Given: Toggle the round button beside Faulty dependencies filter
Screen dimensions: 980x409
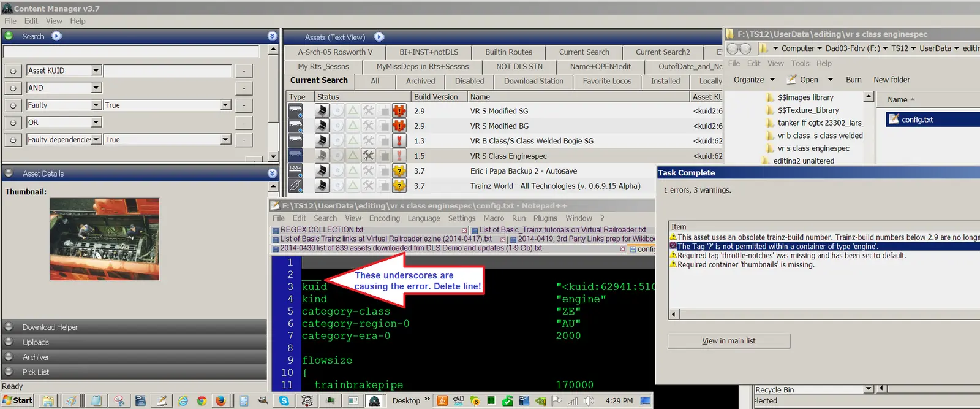Looking at the screenshot, I should (13, 140).
